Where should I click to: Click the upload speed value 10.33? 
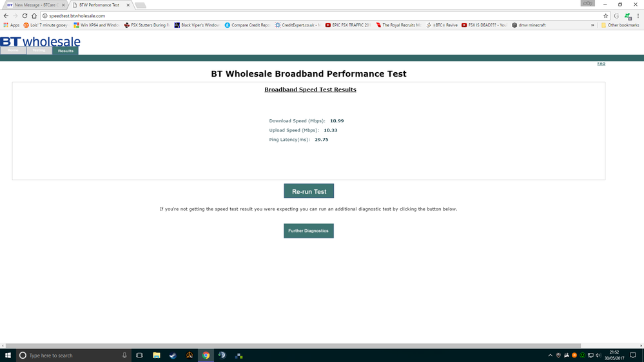click(331, 130)
